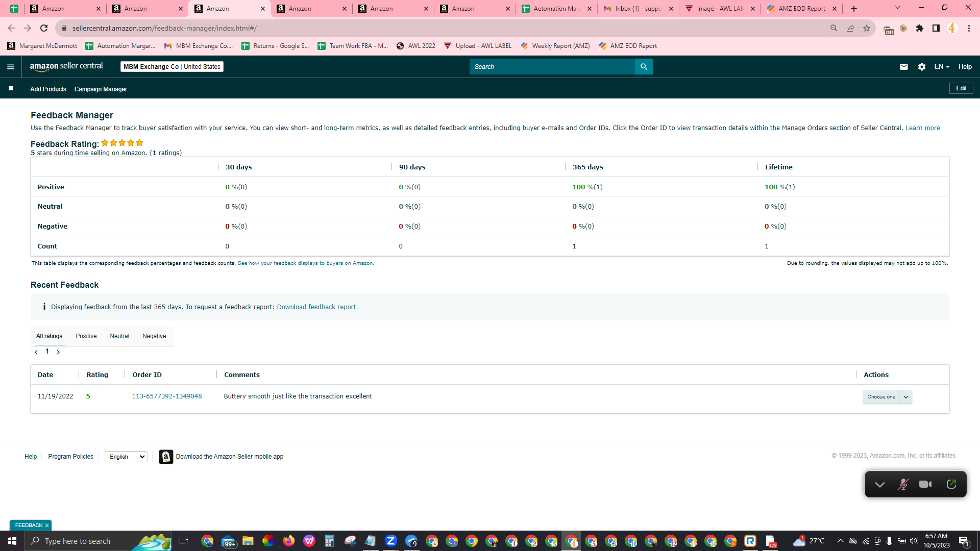Open Weekly Report (AMZ) bookmark
The height and width of the screenshot is (551, 980).
555,46
